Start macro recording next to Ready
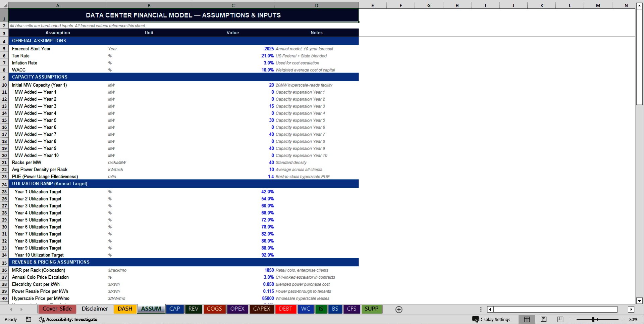644x324 pixels. [29, 319]
